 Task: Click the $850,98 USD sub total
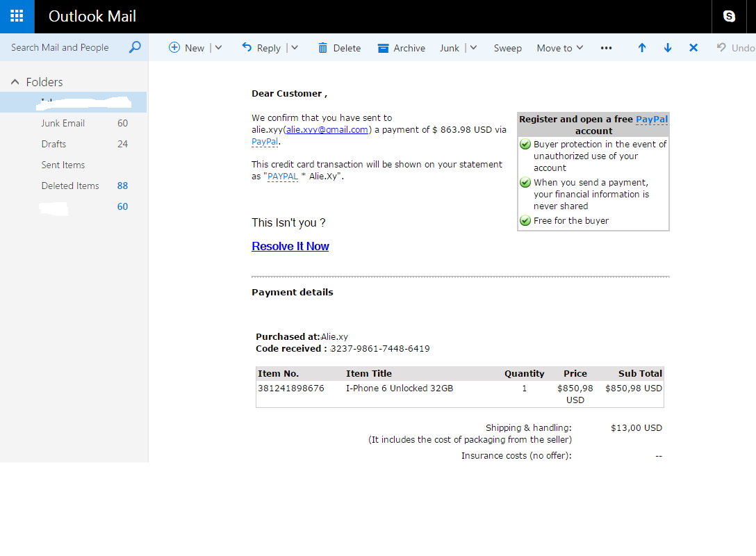[634, 389]
